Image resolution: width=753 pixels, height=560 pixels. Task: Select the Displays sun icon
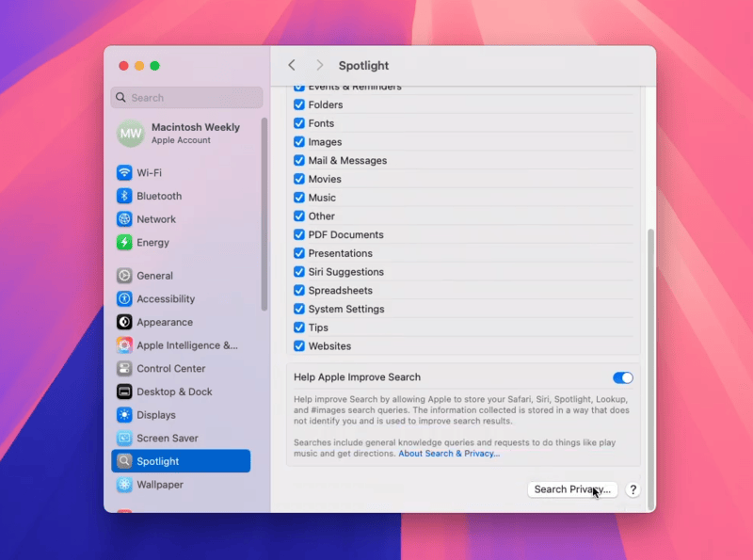[x=124, y=415]
